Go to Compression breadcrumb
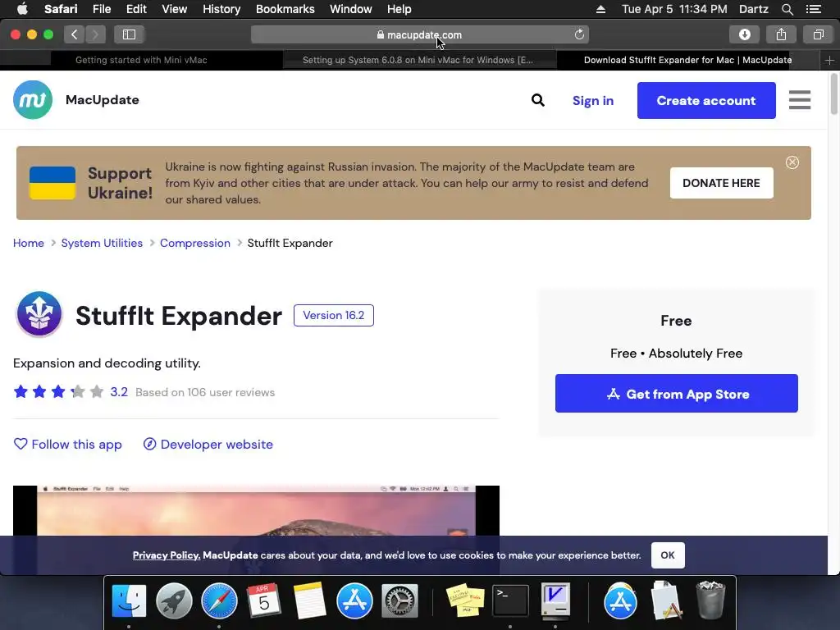Screen dimensions: 840x630 pos(195,243)
